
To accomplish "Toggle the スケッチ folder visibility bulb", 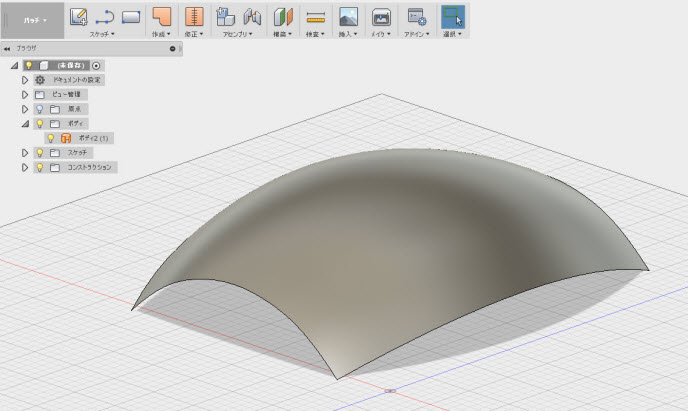I will point(39,153).
